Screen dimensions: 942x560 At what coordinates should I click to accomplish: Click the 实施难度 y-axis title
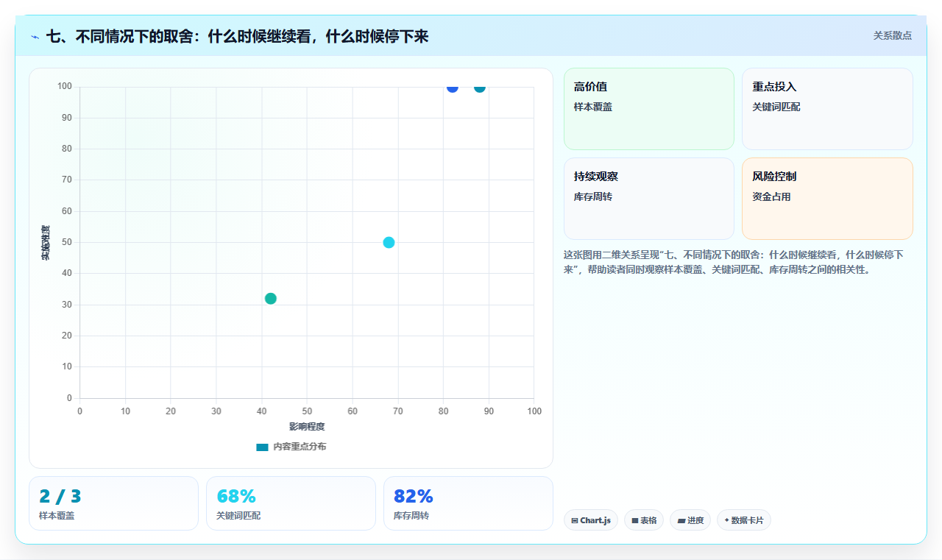click(46, 243)
